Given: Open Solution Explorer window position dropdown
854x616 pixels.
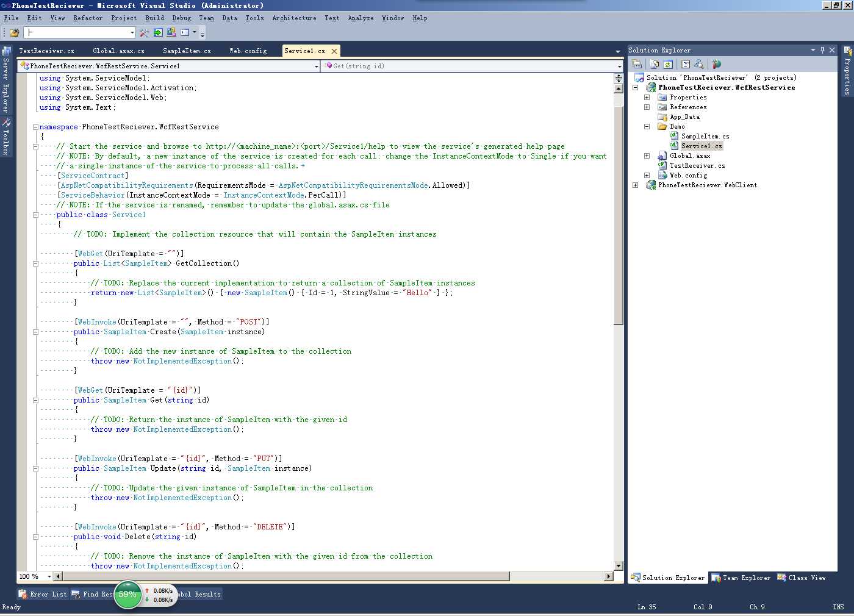Looking at the screenshot, I should click(813, 50).
